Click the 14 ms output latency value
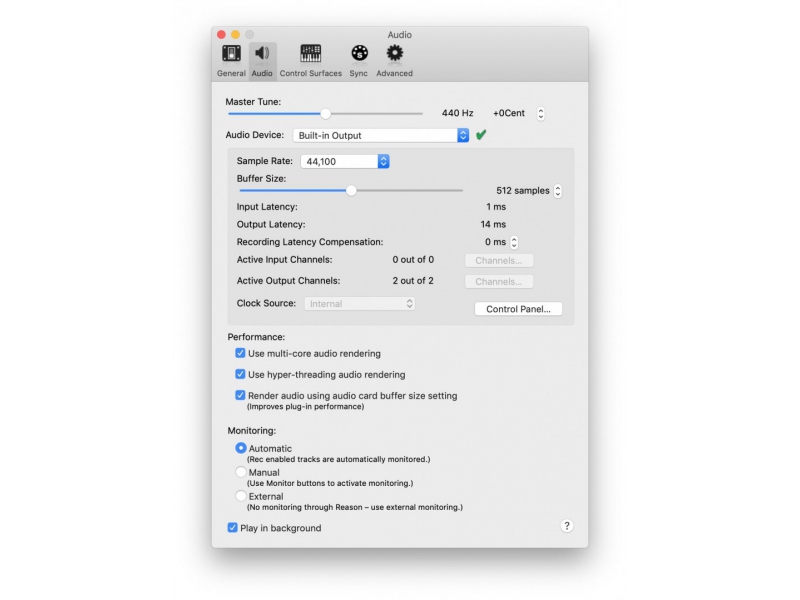 pyautogui.click(x=493, y=224)
